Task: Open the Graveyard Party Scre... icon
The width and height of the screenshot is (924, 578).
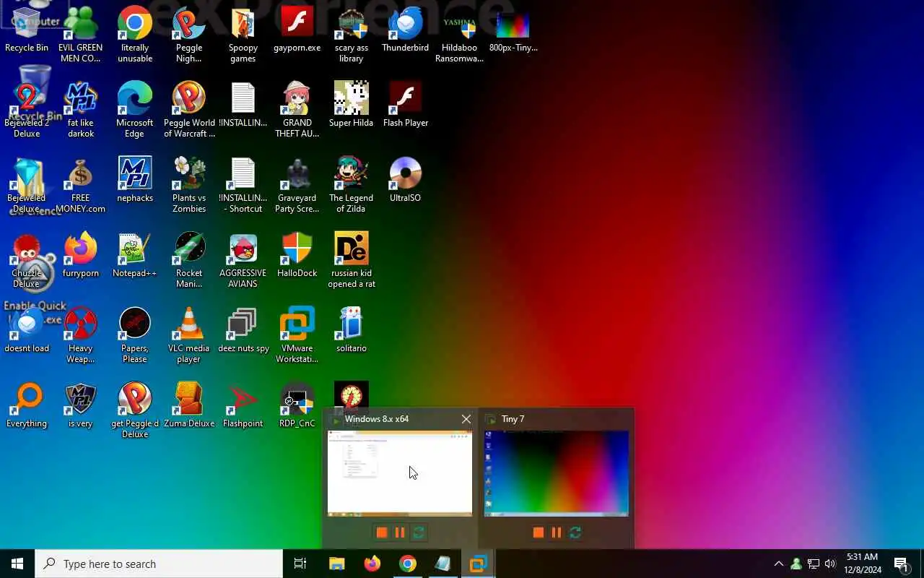Action: pos(297,185)
